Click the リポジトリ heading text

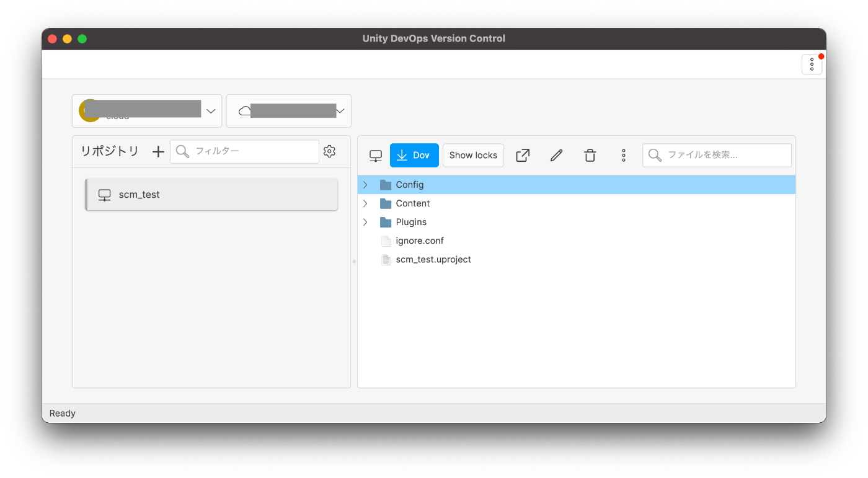coord(110,151)
